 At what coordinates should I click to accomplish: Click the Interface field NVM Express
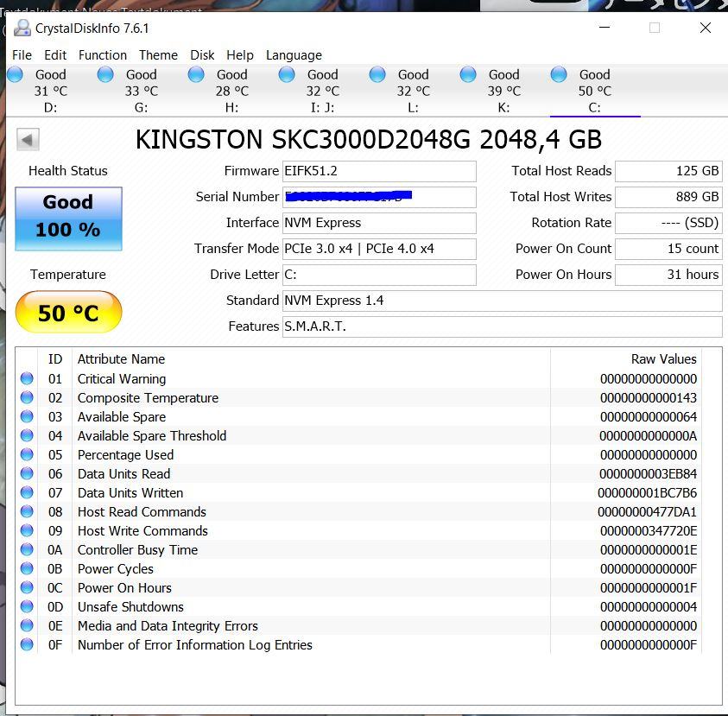(379, 224)
